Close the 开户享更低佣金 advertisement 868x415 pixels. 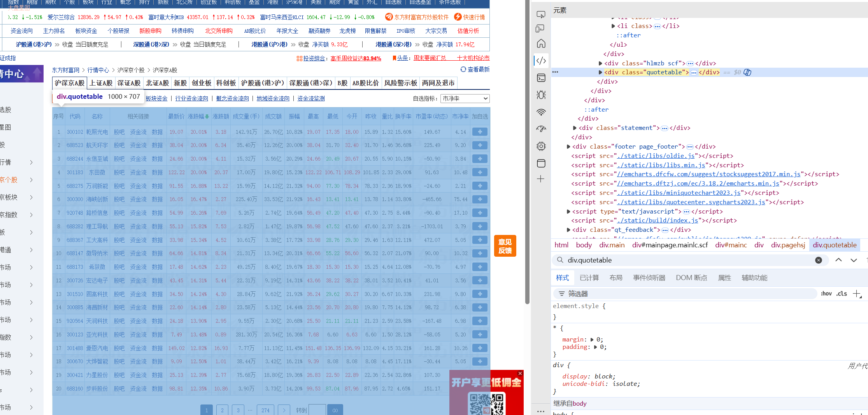[x=520, y=373]
